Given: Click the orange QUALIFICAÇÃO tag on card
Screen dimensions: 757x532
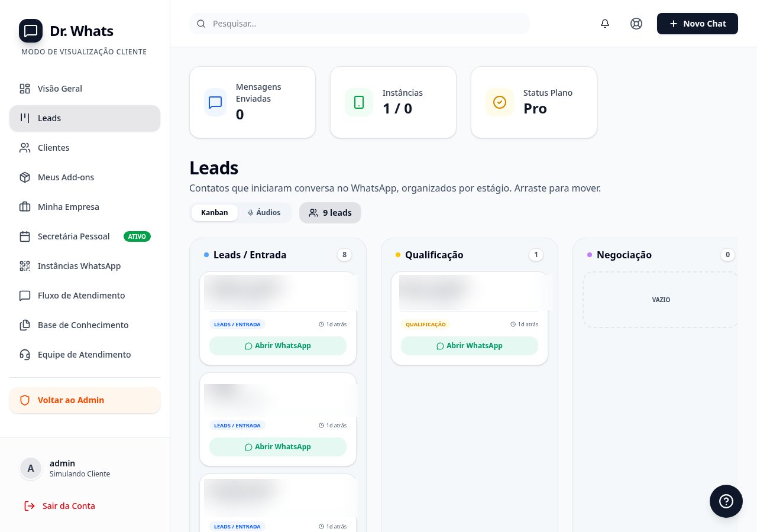Looking at the screenshot, I should click(426, 325).
